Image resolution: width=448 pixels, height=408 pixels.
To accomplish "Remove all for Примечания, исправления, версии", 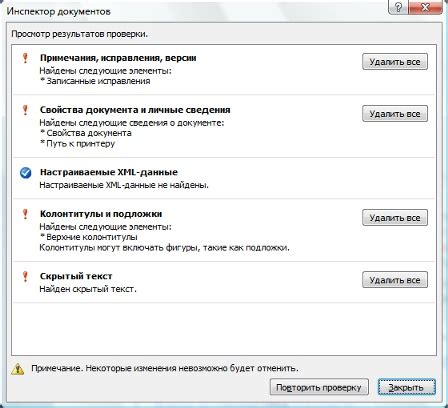I will tap(395, 62).
